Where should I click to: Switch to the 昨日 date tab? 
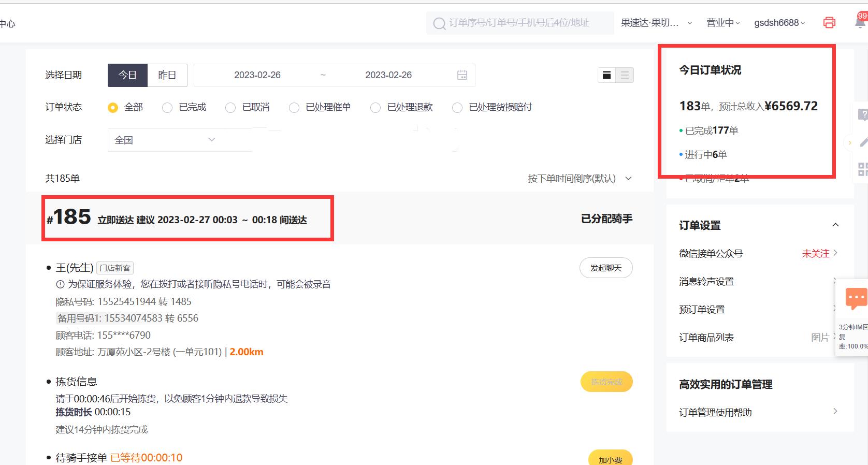click(167, 75)
